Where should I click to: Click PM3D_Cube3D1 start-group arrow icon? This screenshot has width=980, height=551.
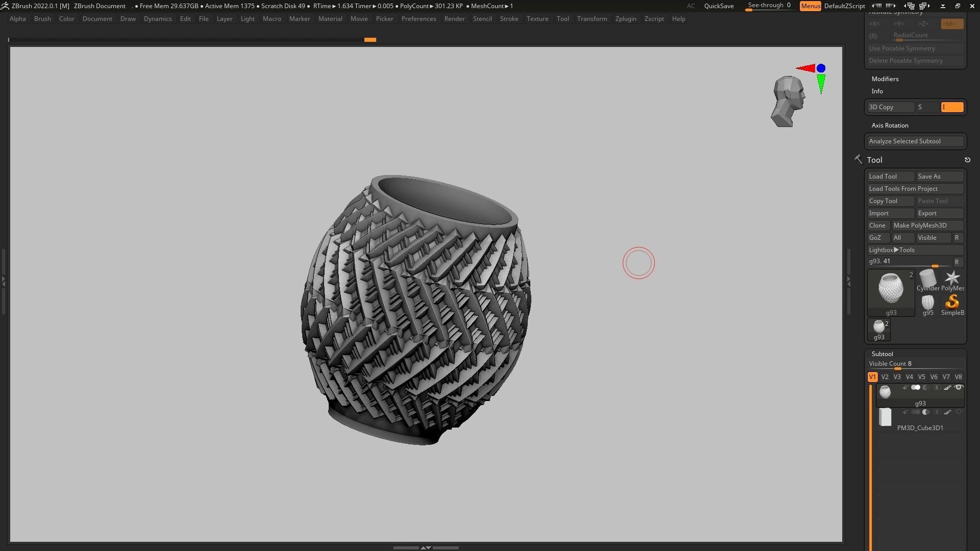tap(905, 412)
